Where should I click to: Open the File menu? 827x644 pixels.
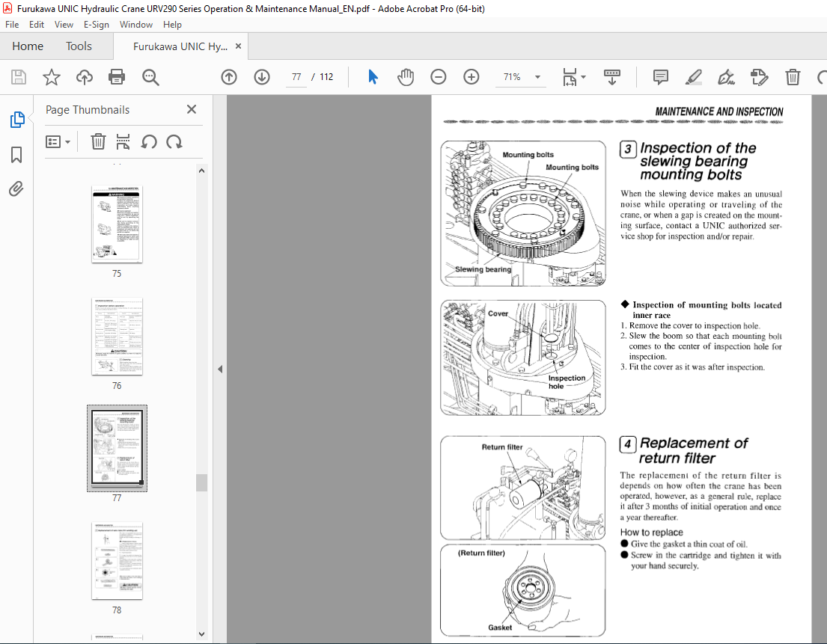(x=12, y=24)
